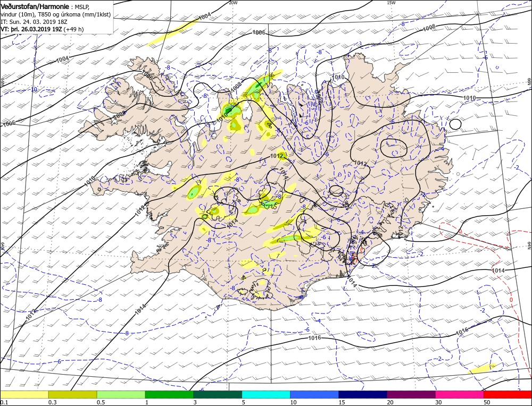The height and width of the screenshot is (406, 532).
Task: Click the 20W longitude label
Action: point(233,2)
